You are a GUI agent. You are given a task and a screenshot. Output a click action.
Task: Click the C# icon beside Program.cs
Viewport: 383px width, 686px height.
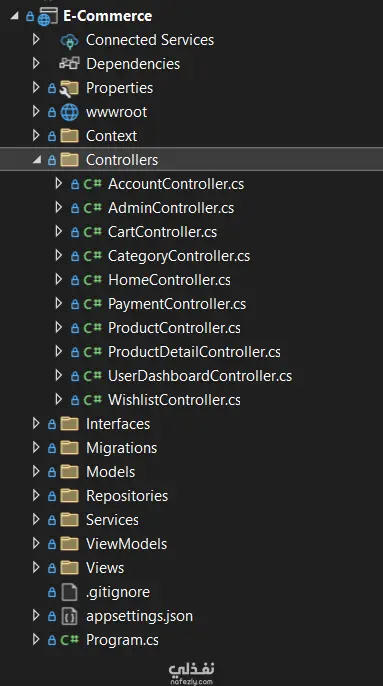click(69, 640)
